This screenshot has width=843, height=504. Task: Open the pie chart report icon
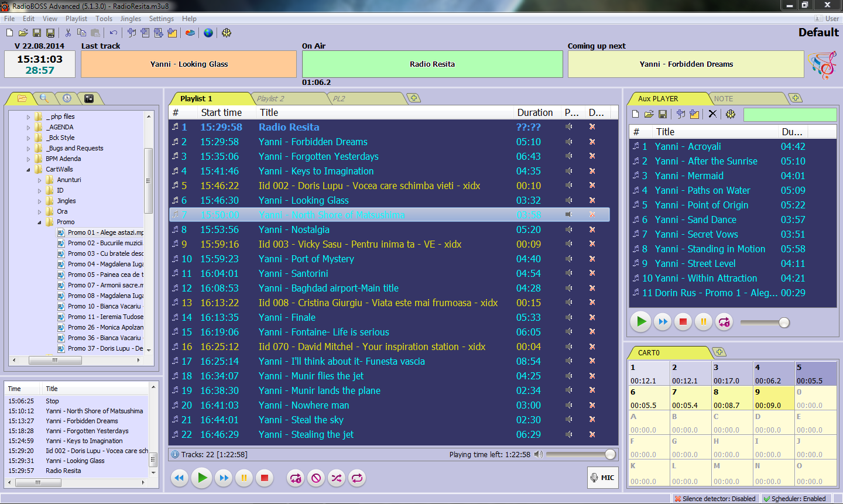[x=190, y=33]
